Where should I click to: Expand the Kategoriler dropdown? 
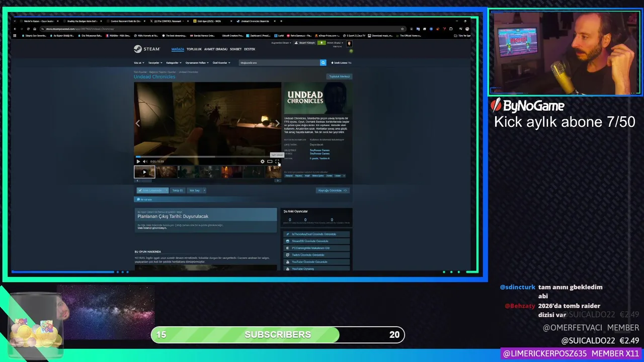click(x=174, y=63)
